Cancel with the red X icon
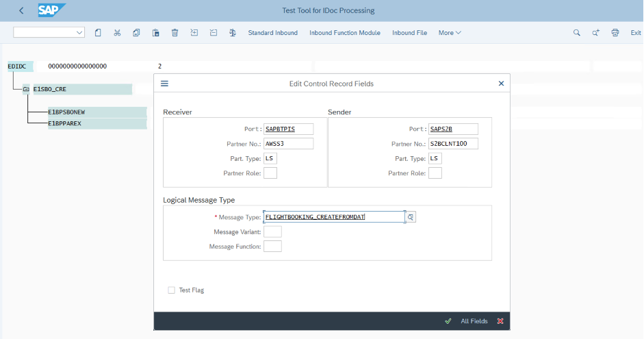The image size is (644, 339). click(x=500, y=321)
